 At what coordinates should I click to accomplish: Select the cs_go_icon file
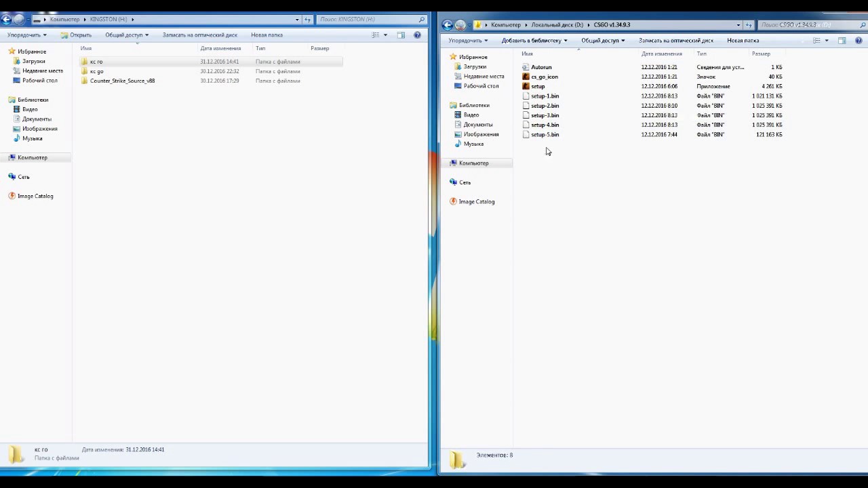click(545, 77)
